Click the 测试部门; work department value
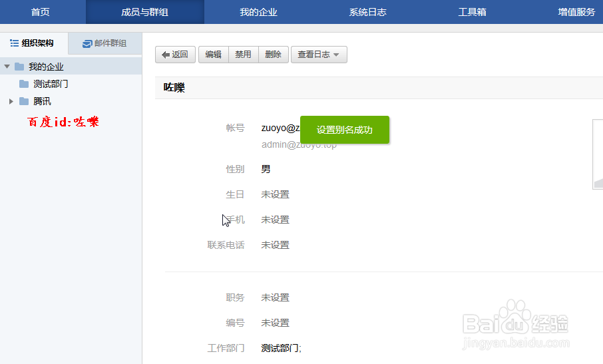603x364 pixels. pos(281,348)
